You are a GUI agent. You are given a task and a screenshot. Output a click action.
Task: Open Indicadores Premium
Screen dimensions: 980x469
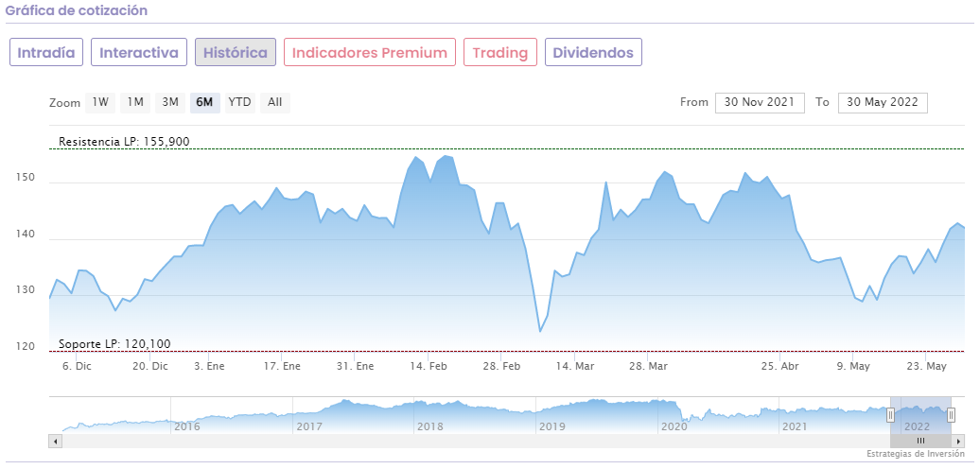pos(370,52)
